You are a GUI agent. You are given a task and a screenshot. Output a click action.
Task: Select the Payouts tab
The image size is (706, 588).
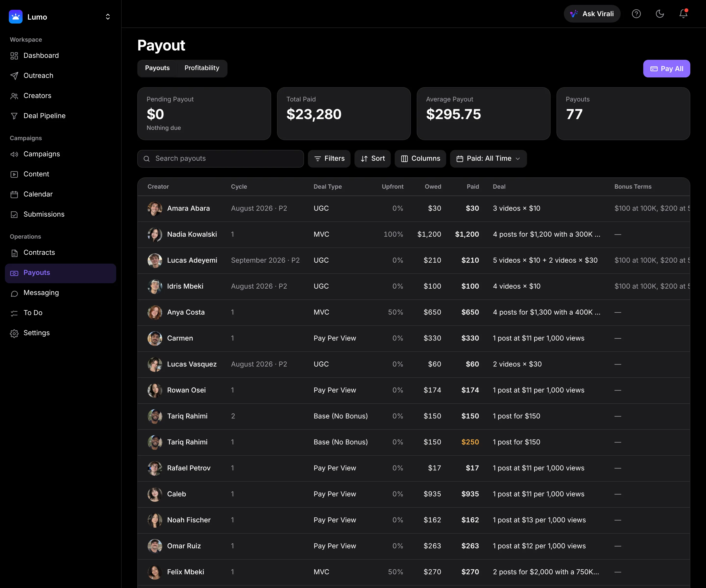pyautogui.click(x=157, y=68)
